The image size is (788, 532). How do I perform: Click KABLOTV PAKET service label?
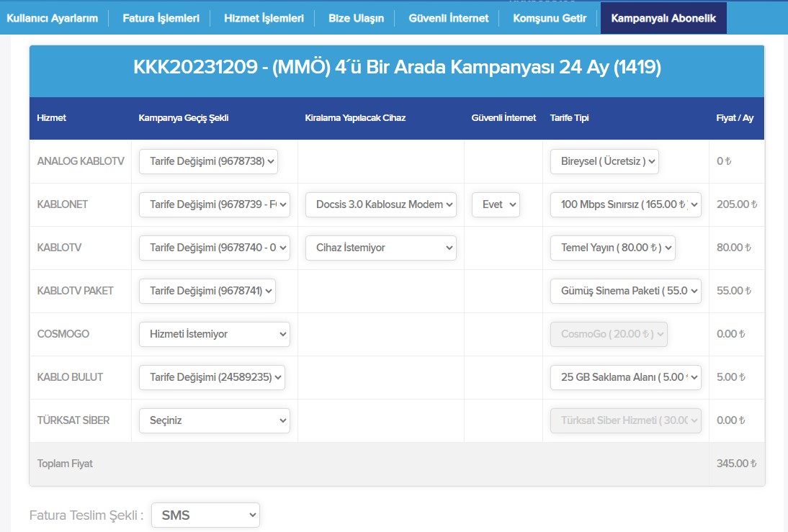(x=76, y=291)
